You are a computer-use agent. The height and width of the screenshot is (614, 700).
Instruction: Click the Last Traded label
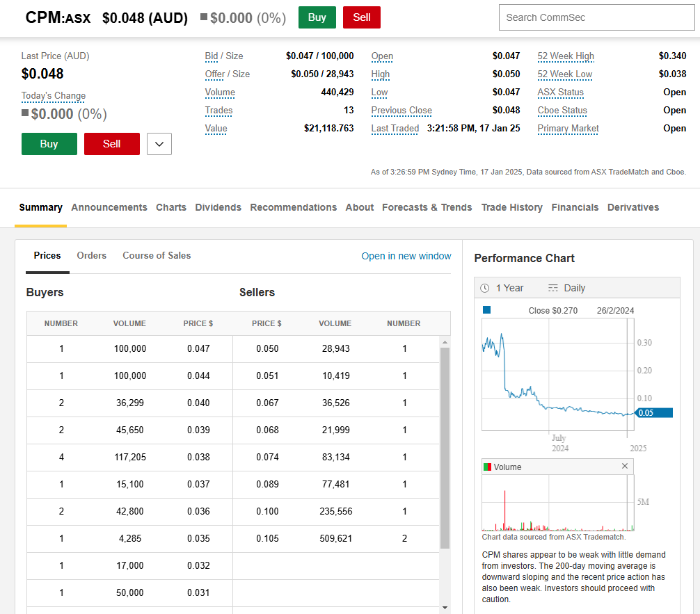[395, 129]
